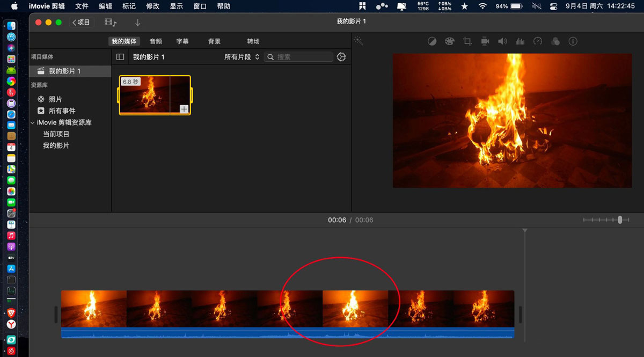
Task: Select 我的影片 under iMovie 剪辑资源库
Action: [56, 145]
